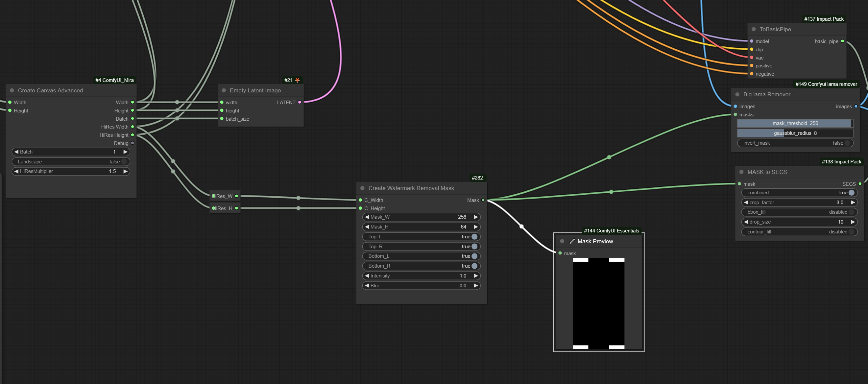Select the Mask Preview node title
Image resolution: width=868 pixels, height=384 pixels.
(595, 241)
